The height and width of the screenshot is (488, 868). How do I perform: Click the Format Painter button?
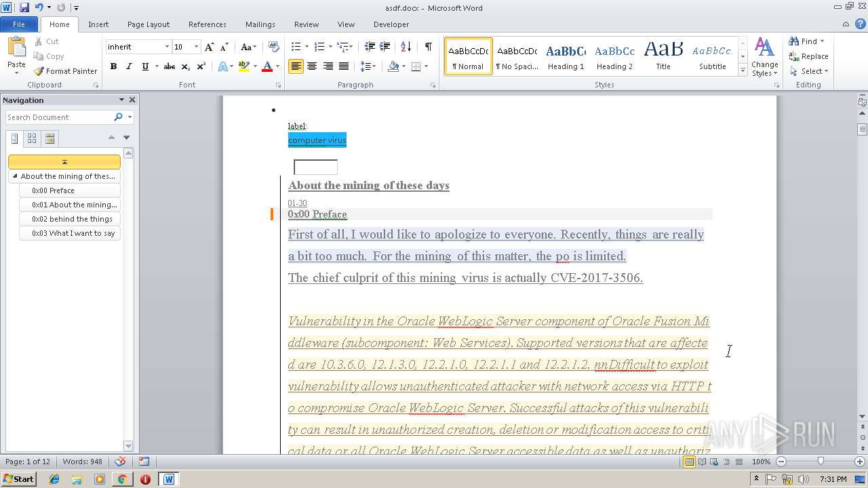point(66,71)
